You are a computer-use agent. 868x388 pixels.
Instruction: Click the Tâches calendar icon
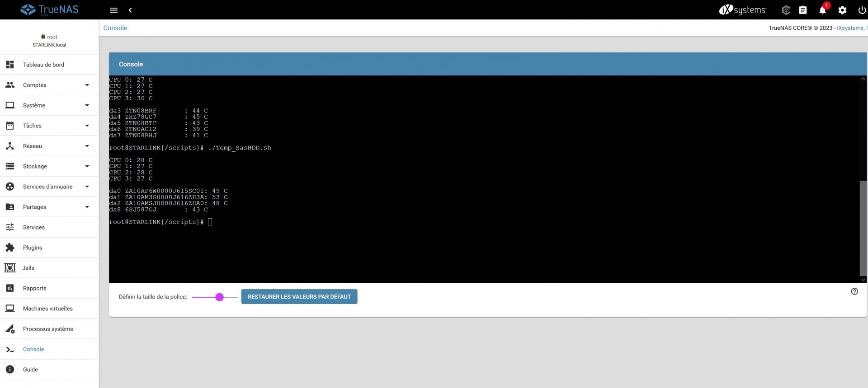(x=10, y=126)
